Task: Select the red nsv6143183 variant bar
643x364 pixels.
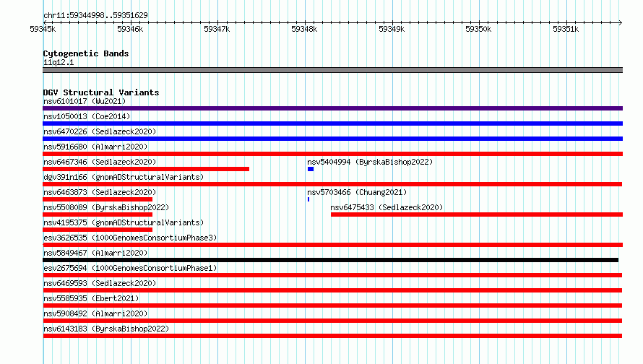Action: pos(332,336)
